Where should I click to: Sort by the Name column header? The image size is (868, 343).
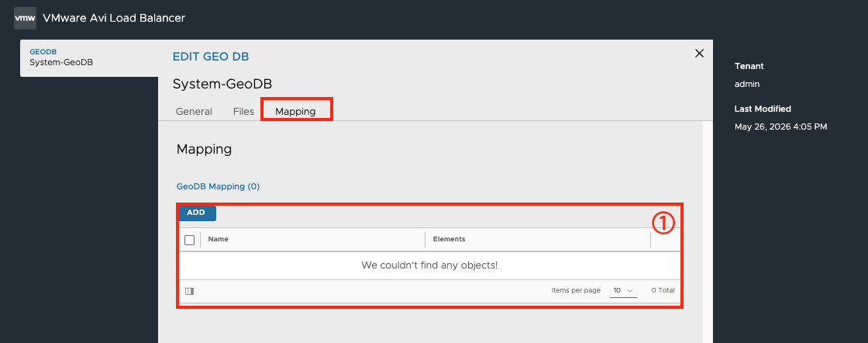(x=218, y=239)
